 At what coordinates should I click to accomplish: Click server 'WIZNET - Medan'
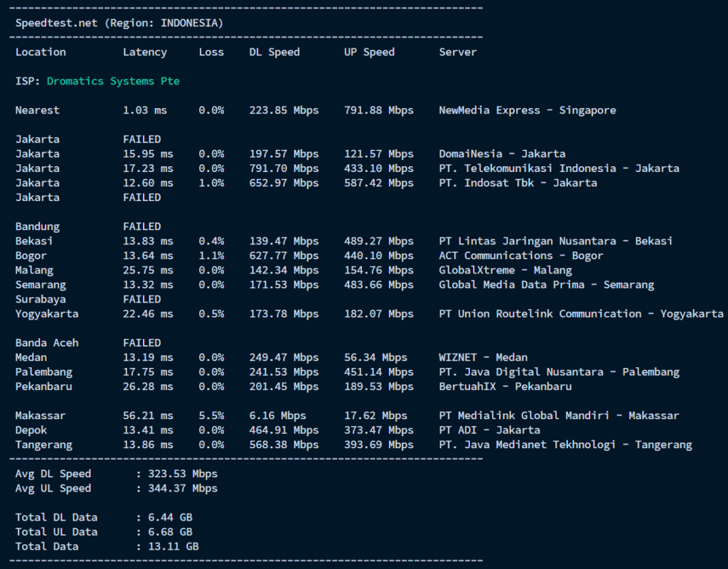click(x=483, y=357)
